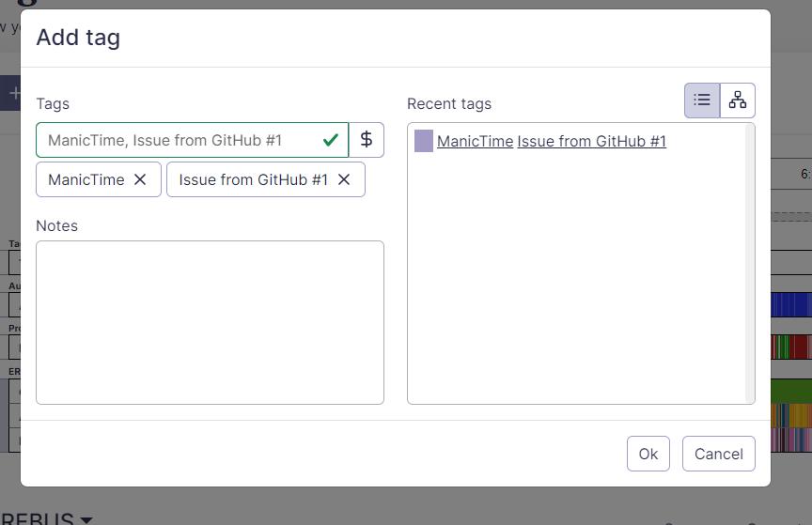The image size is (812, 525).
Task: Confirm tags with the green checkmark
Action: (331, 140)
